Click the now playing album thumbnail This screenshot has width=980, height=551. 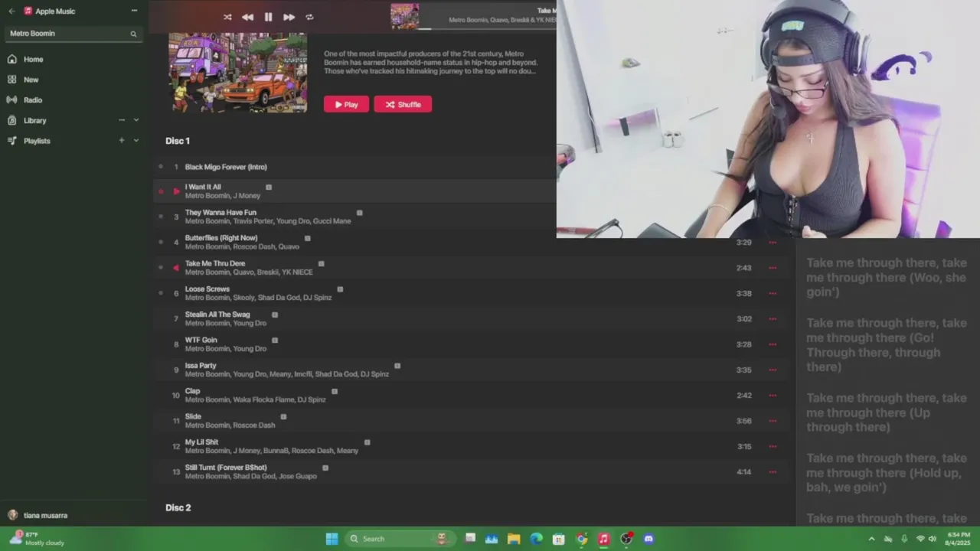pyautogui.click(x=404, y=16)
